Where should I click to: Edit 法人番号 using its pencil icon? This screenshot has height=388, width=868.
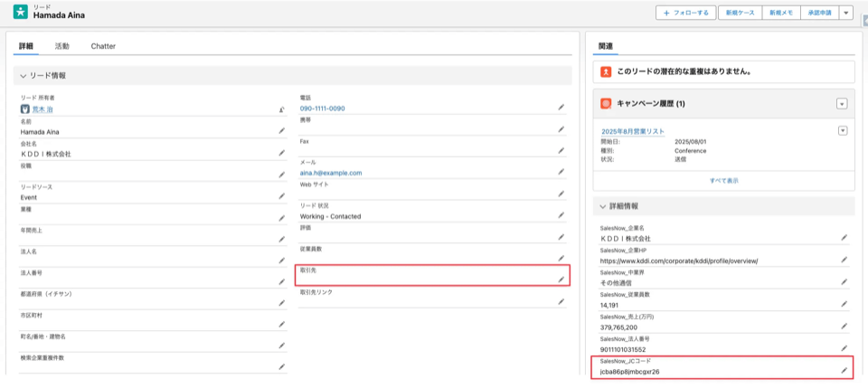tap(282, 281)
